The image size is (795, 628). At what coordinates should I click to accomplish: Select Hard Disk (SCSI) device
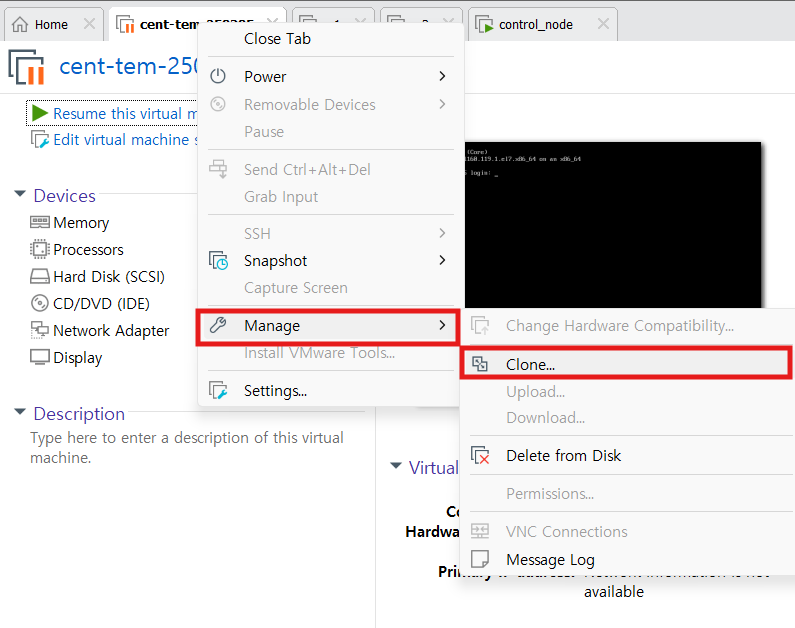coord(109,277)
